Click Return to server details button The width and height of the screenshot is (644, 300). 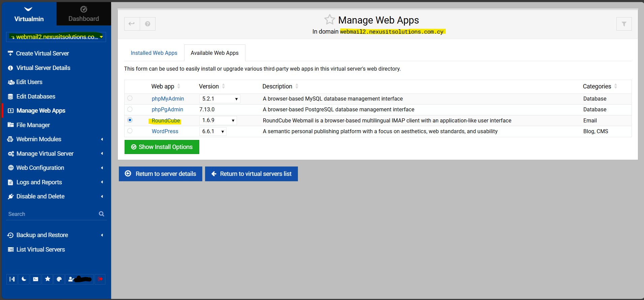pyautogui.click(x=161, y=174)
